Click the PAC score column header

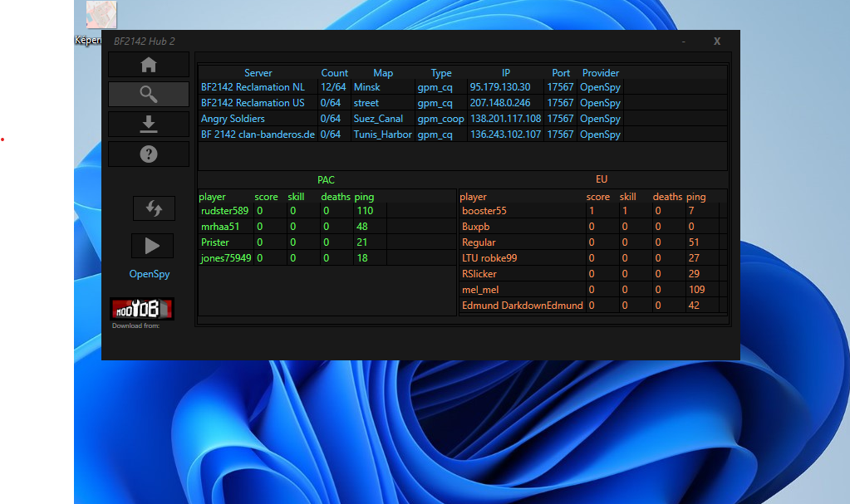click(266, 197)
